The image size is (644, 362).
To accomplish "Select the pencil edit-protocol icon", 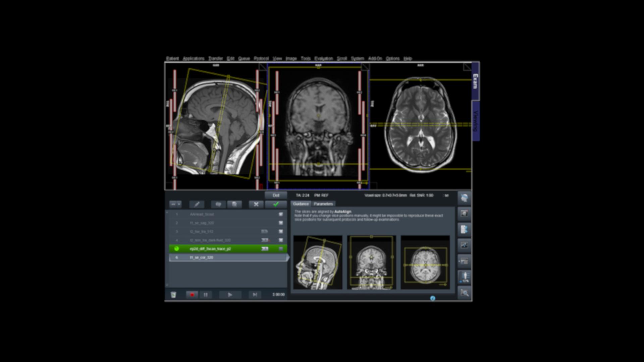I will pos(197,204).
